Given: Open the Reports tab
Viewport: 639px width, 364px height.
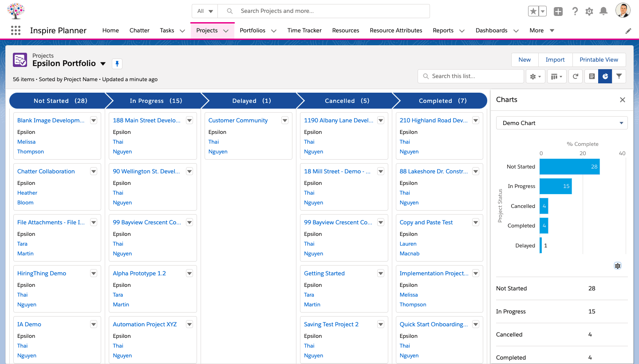Looking at the screenshot, I should (x=443, y=31).
